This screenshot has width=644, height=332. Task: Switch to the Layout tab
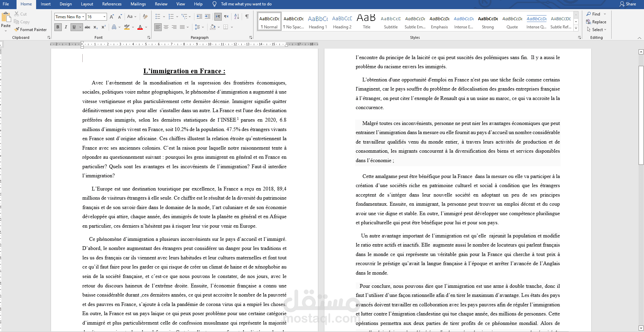click(87, 4)
